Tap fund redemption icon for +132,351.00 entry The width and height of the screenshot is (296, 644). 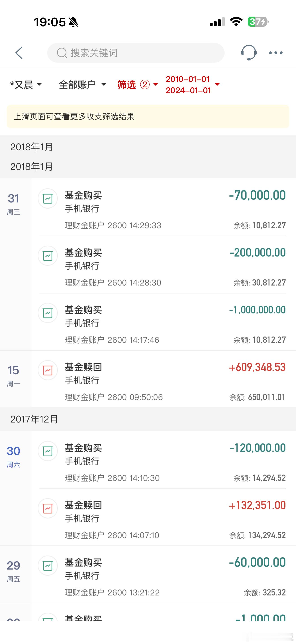tap(48, 508)
